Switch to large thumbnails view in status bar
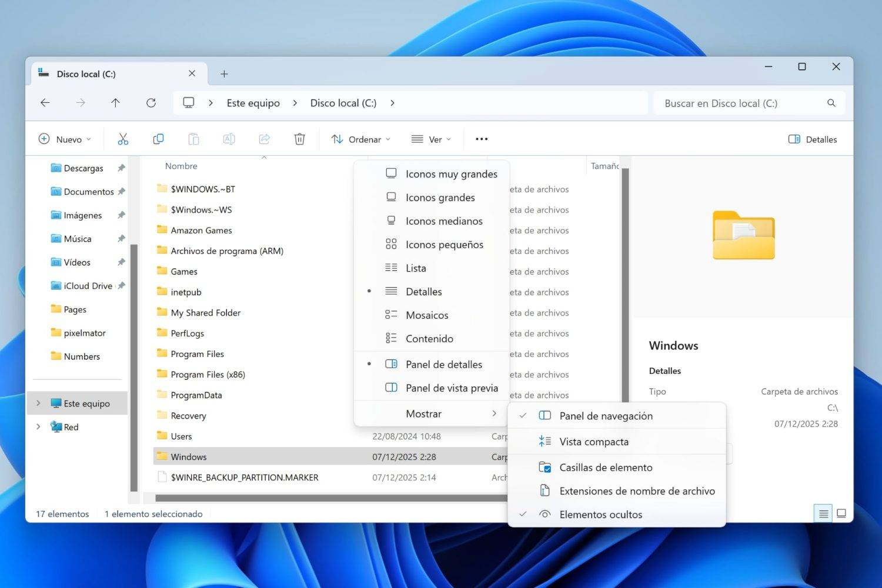This screenshot has width=882, height=588. click(841, 514)
